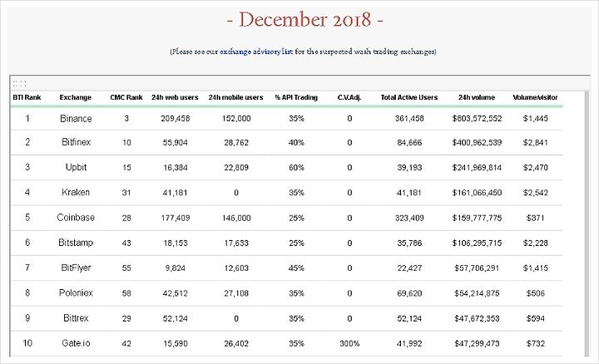Click the vertical scrollbar beside the table

[x=587, y=224]
